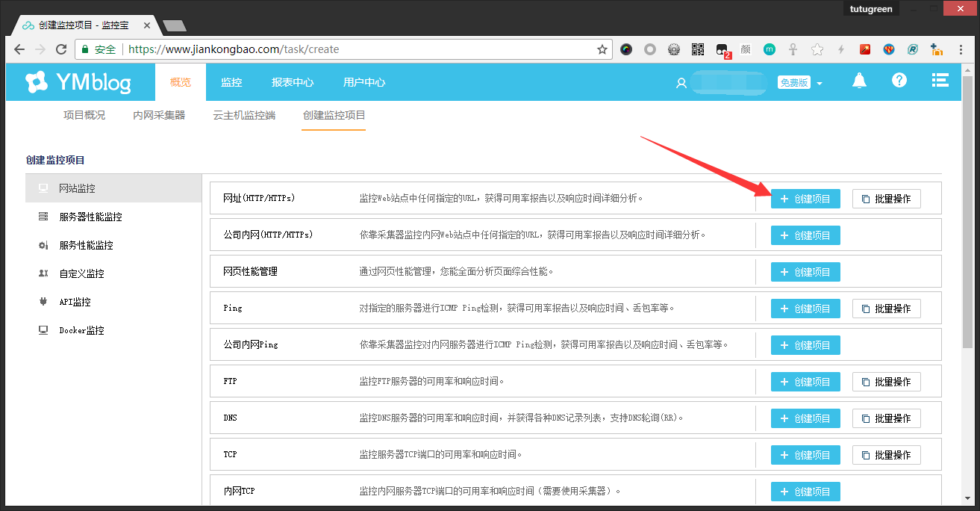Open the 监控 nav tab
This screenshot has width=980, height=511.
tap(231, 82)
